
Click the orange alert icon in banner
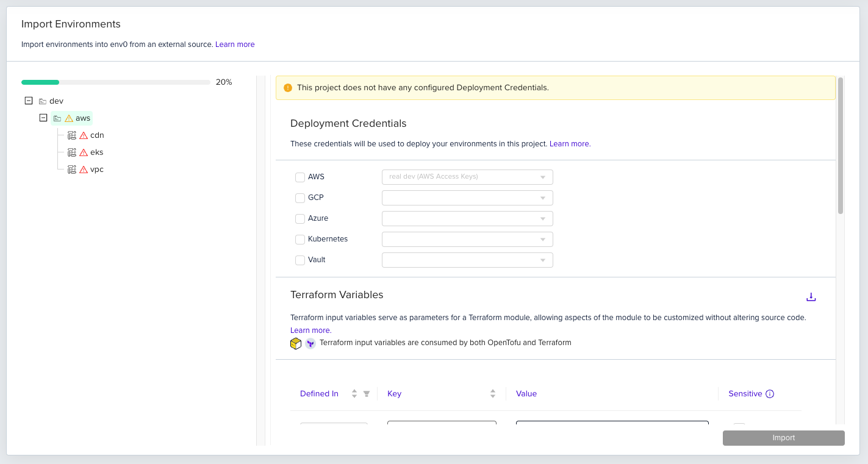tap(288, 88)
